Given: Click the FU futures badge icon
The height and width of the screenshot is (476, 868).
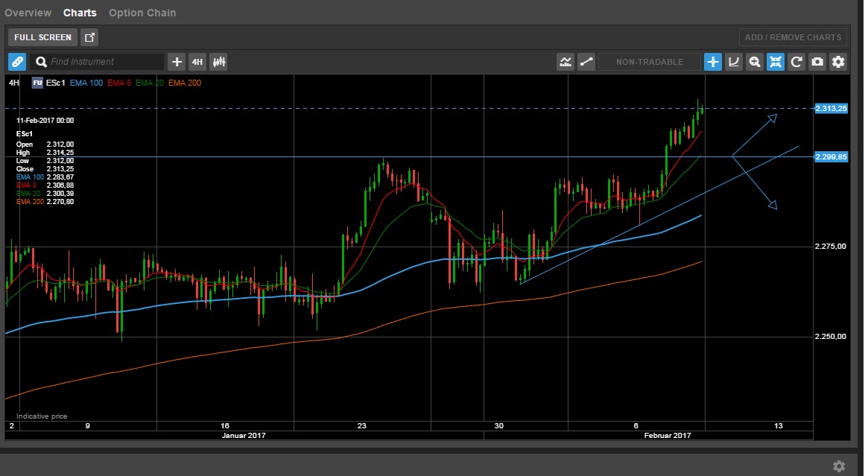Looking at the screenshot, I should pos(38,83).
